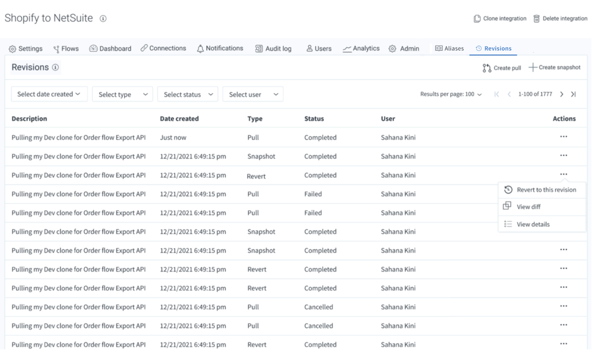593x364 pixels.
Task: Click the Delete integration button
Action: (560, 18)
